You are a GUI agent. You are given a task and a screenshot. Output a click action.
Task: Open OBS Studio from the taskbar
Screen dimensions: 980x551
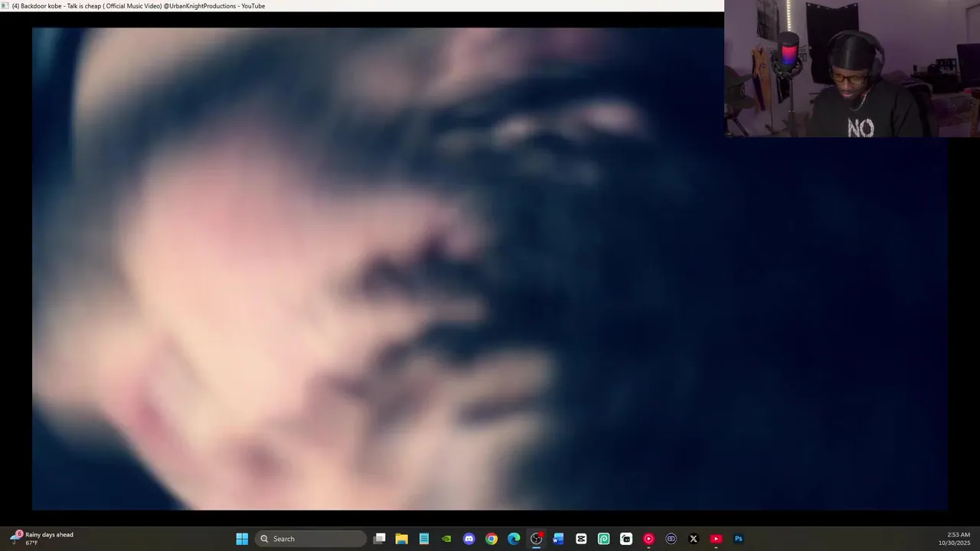click(536, 539)
